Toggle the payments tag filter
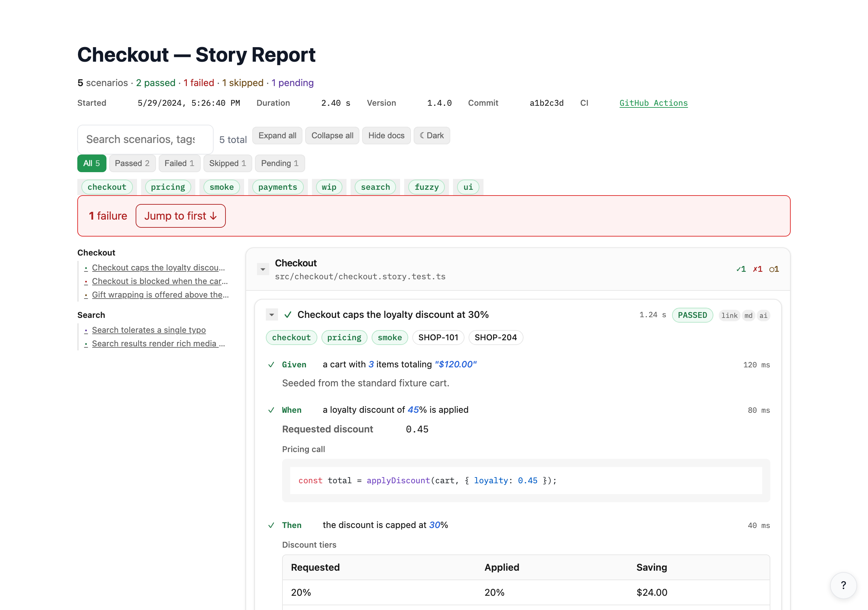 point(277,187)
